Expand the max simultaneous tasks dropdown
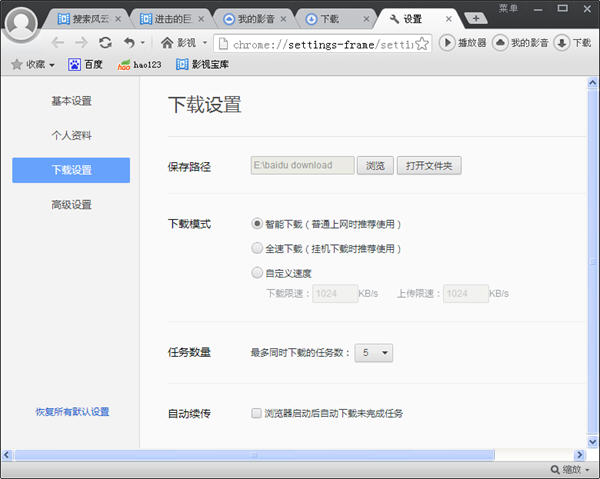This screenshot has height=479, width=600. [376, 352]
